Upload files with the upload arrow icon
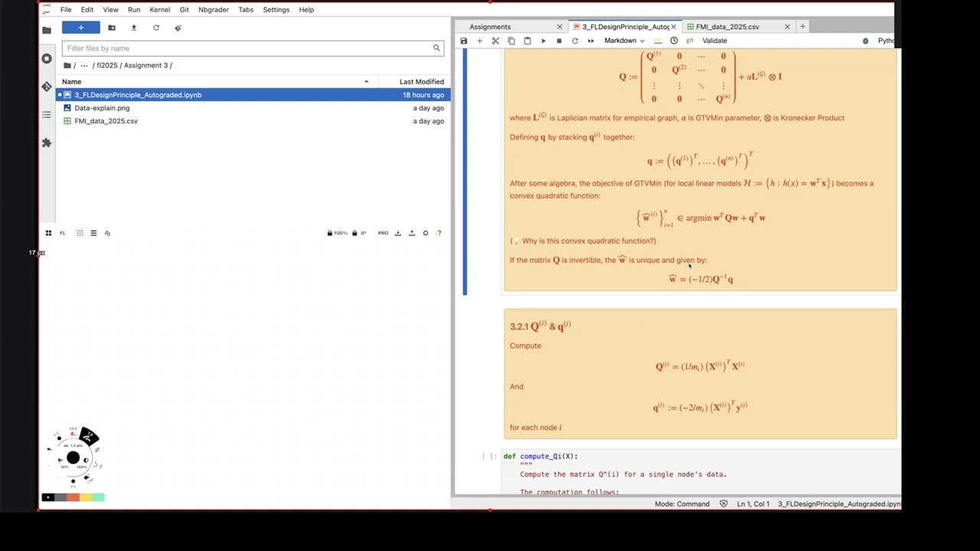The width and height of the screenshot is (980, 551). 134,28
